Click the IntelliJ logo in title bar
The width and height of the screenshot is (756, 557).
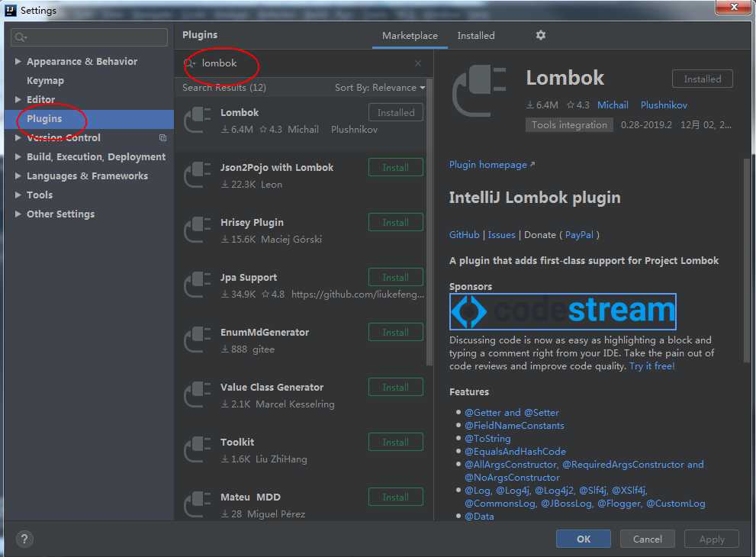pos(11,10)
